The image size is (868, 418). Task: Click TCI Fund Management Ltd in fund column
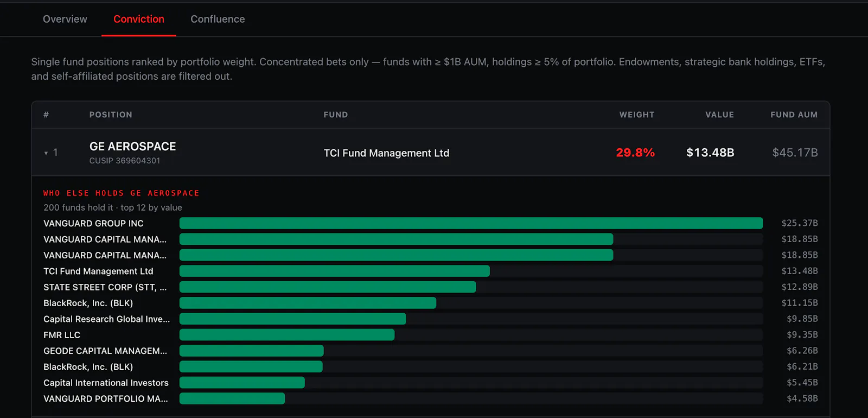pyautogui.click(x=386, y=153)
